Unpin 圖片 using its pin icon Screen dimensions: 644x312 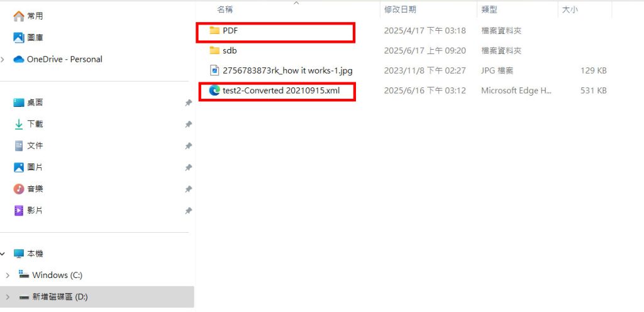click(188, 167)
